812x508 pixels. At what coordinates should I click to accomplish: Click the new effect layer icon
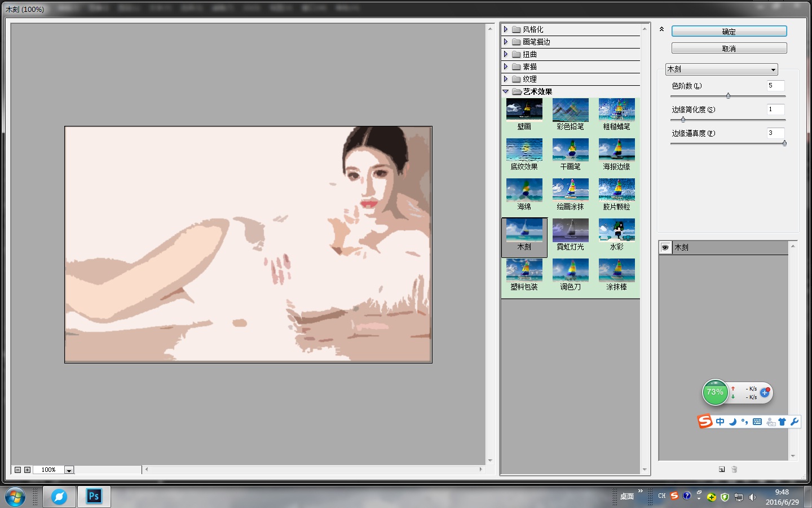(x=722, y=469)
